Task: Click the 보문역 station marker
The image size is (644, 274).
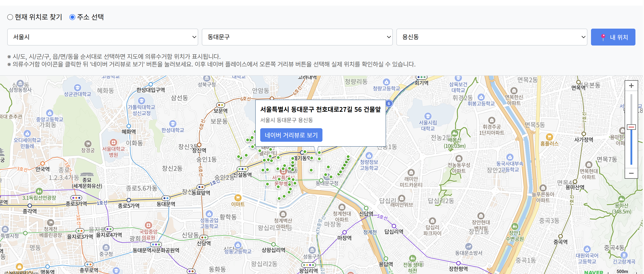Action: click(x=220, y=105)
